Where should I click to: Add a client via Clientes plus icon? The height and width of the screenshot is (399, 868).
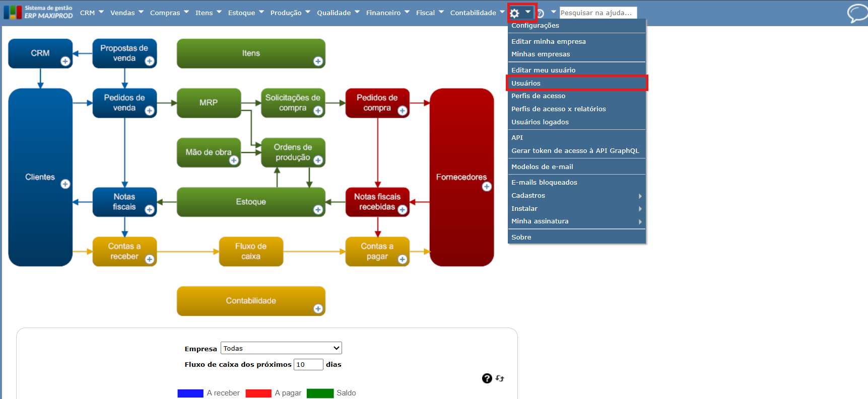coord(65,184)
